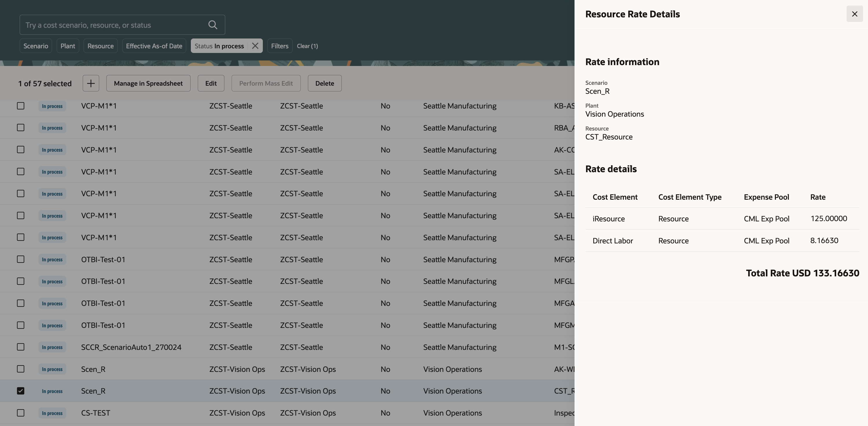Open the Effective As-of Date filter
This screenshot has width=868, height=426.
point(154,45)
